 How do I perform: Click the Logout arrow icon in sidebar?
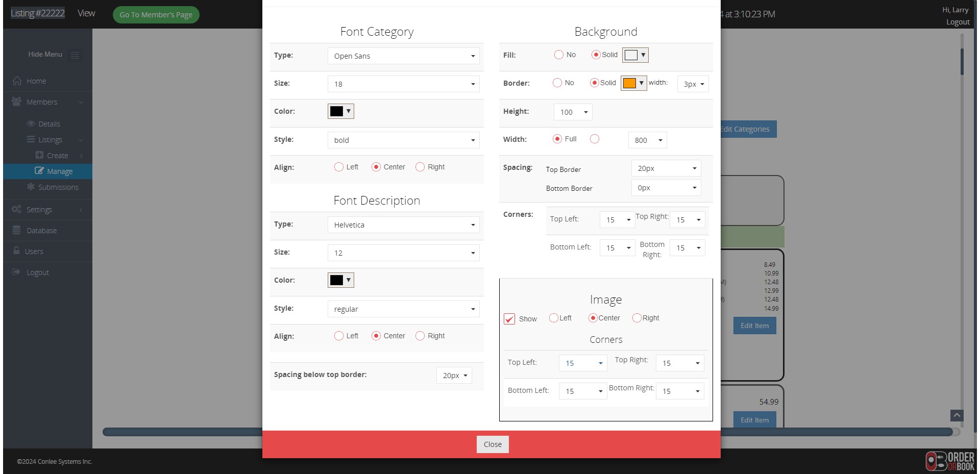(16, 272)
